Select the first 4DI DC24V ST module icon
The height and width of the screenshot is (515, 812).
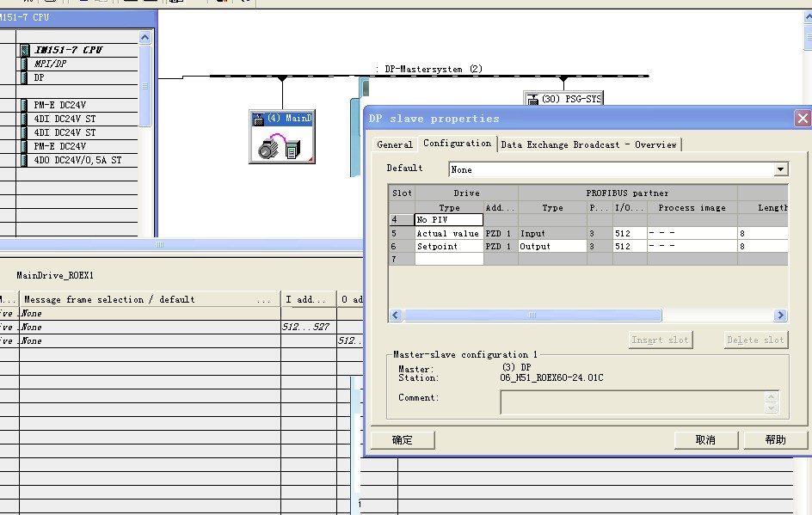[x=25, y=119]
